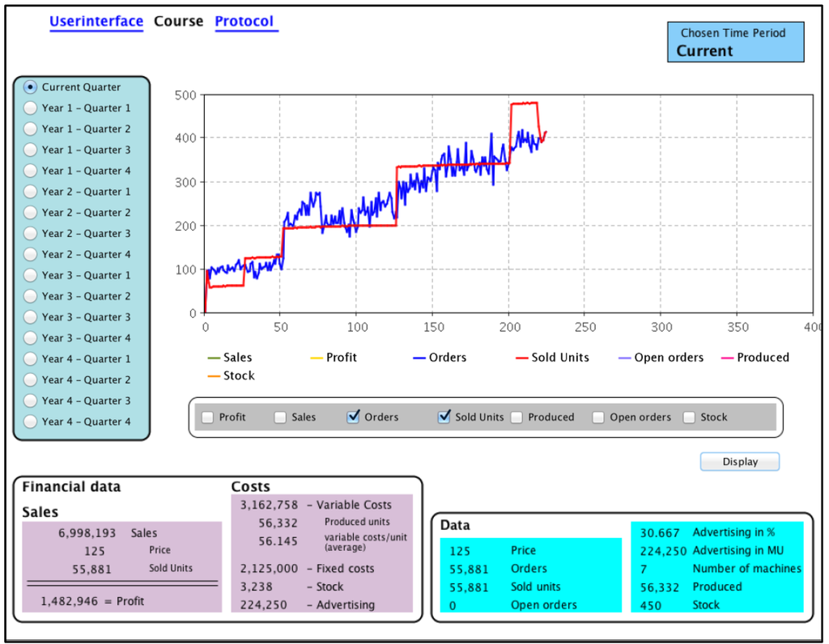
Task: Tick the Sales checkbox
Action: point(280,417)
